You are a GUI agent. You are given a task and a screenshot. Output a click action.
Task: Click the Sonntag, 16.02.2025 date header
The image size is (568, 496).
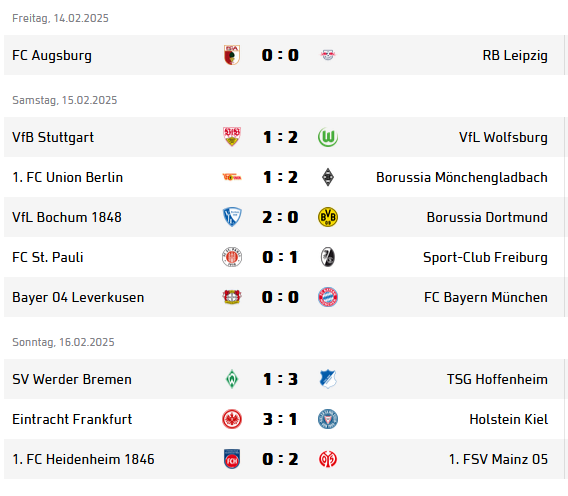63,342
